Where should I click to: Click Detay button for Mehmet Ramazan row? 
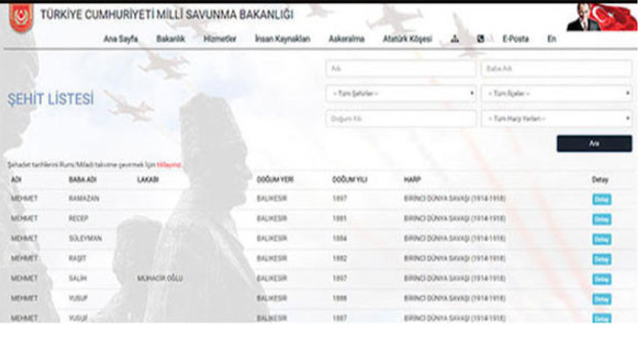(601, 199)
